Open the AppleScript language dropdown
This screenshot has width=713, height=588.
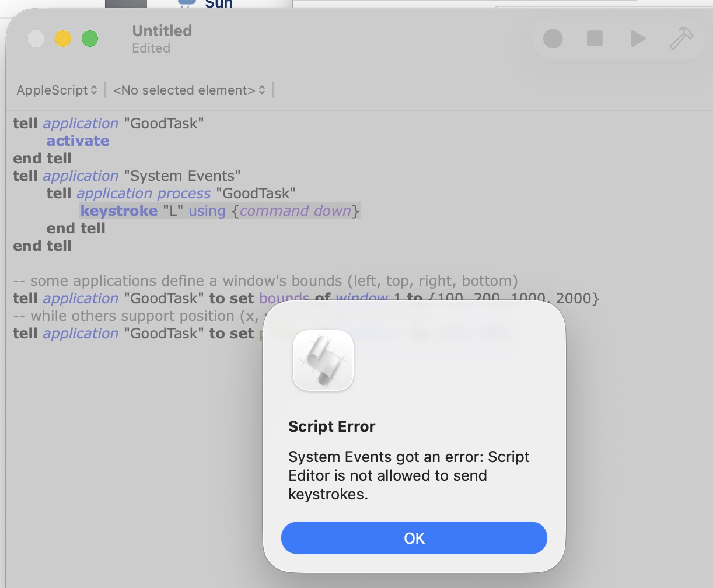pos(57,90)
